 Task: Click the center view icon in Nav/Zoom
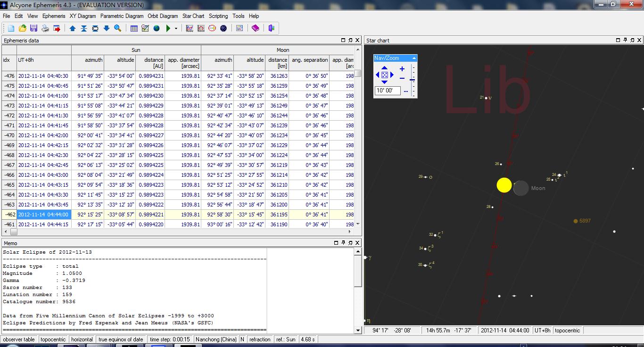pyautogui.click(x=385, y=75)
